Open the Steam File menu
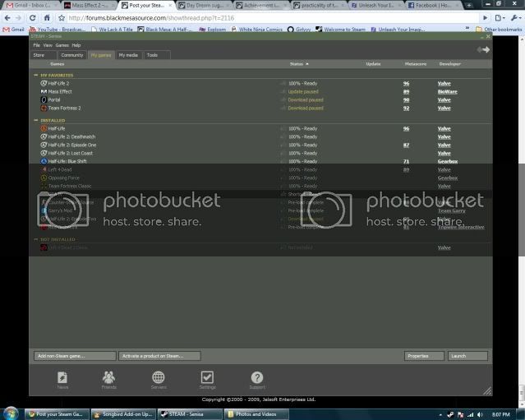Screen dimensions: 525x420 click(x=36, y=45)
